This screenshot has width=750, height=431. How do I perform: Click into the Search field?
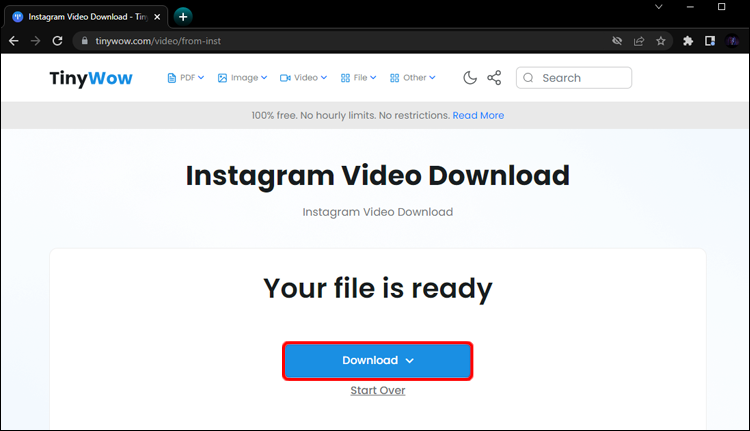[x=574, y=78]
